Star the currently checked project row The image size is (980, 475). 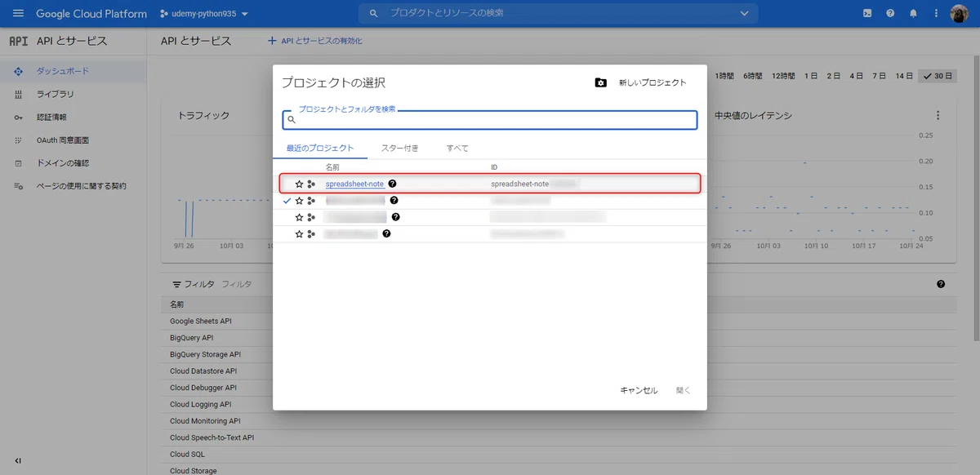(x=299, y=201)
